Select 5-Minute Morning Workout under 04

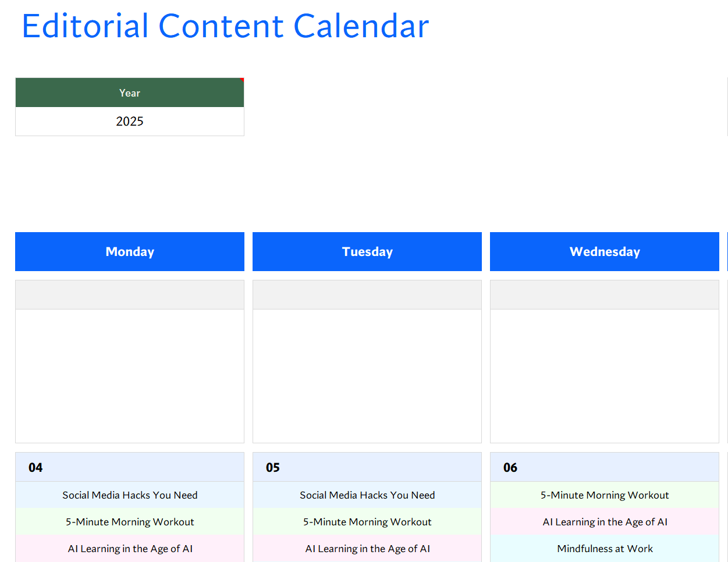point(130,522)
